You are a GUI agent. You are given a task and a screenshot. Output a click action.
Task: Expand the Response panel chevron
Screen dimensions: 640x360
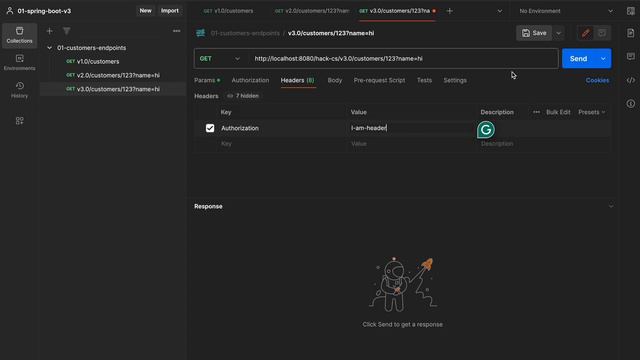click(x=611, y=207)
